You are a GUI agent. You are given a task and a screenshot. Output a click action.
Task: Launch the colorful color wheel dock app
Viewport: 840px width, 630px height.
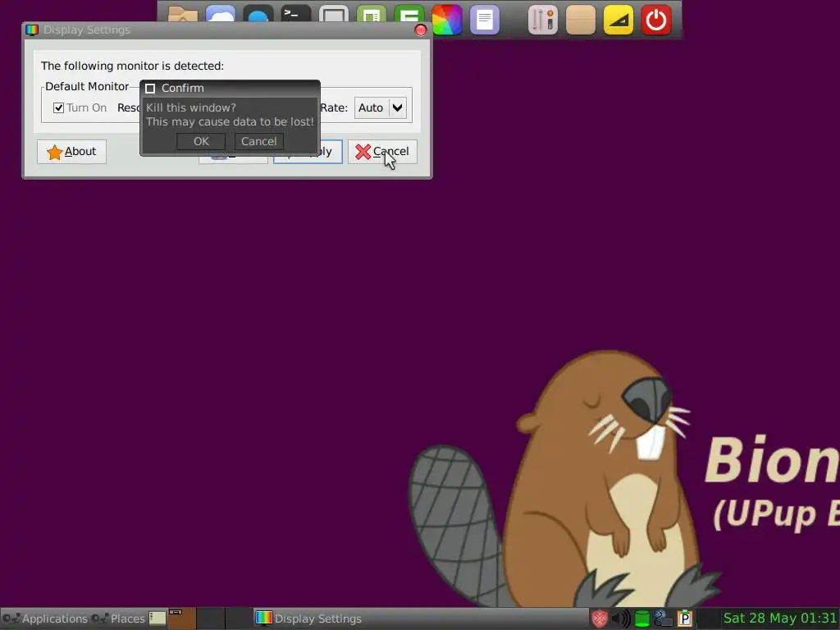[x=447, y=20]
